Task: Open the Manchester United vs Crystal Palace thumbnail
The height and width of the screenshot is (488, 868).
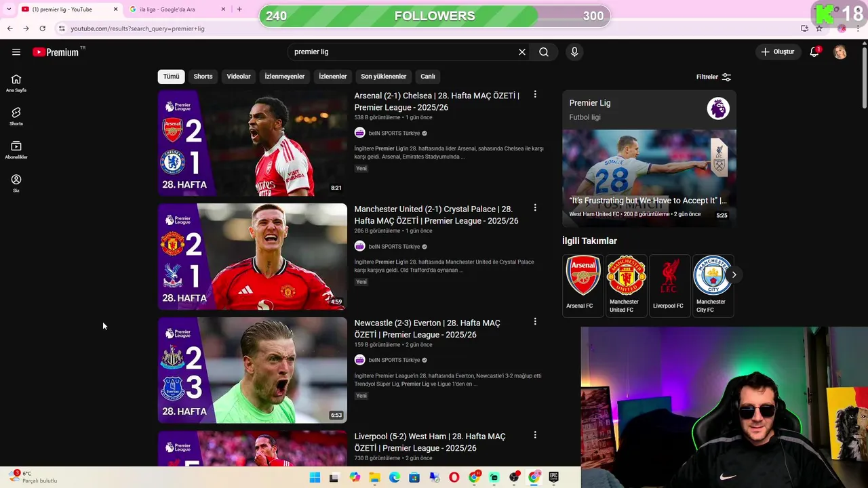Action: (x=252, y=257)
